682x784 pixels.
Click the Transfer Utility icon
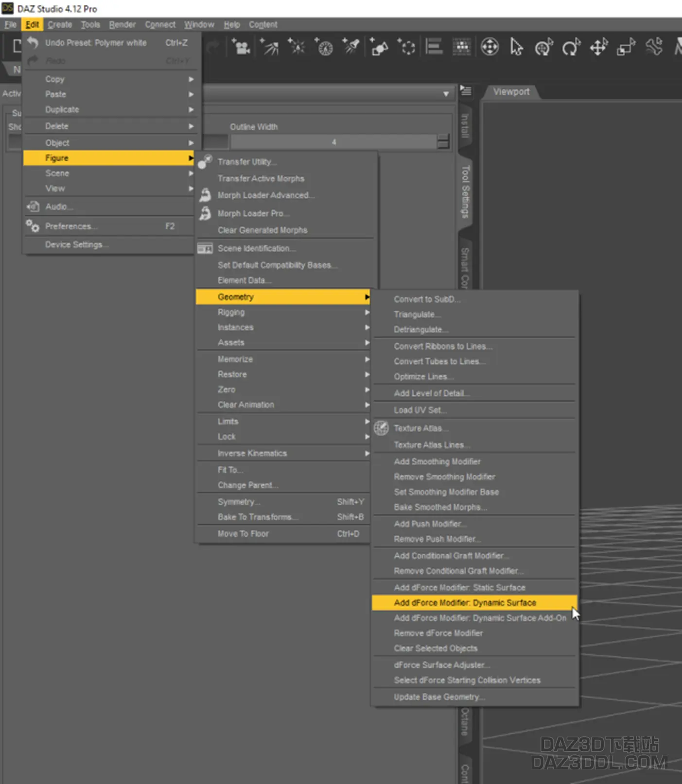click(205, 161)
